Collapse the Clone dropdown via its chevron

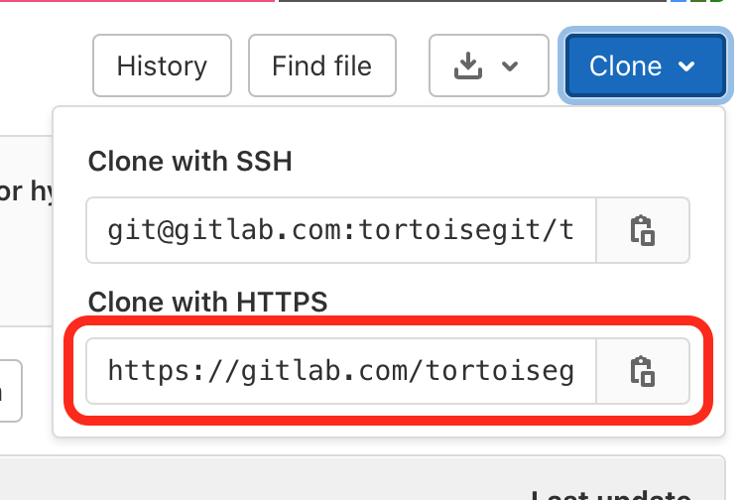(687, 66)
